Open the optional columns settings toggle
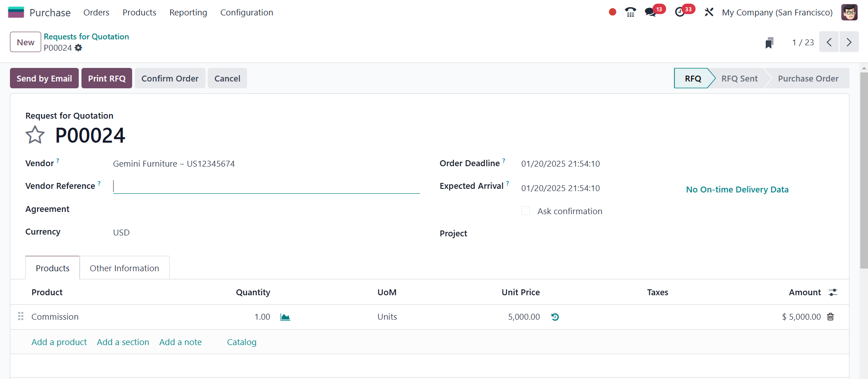 pos(833,293)
